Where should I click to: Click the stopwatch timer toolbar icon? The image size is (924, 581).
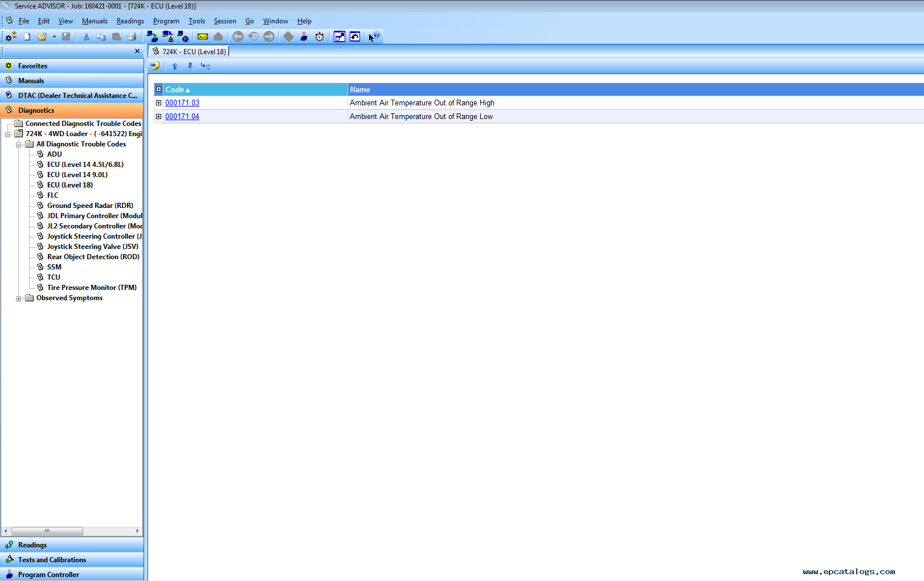[x=320, y=37]
